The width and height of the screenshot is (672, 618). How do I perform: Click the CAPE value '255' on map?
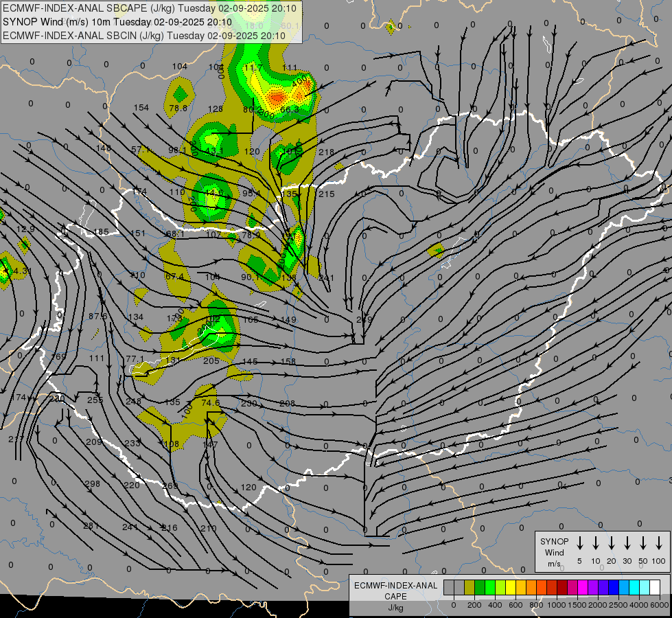point(95,400)
